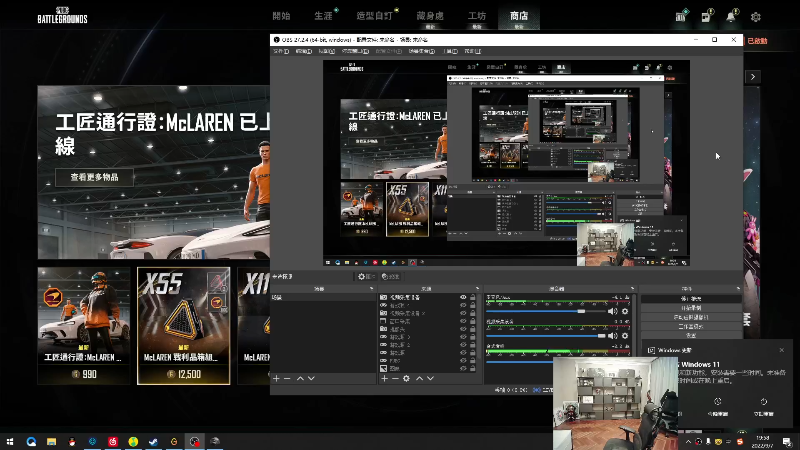
Task: Move scene down in Scenes dock
Action: click(311, 379)
